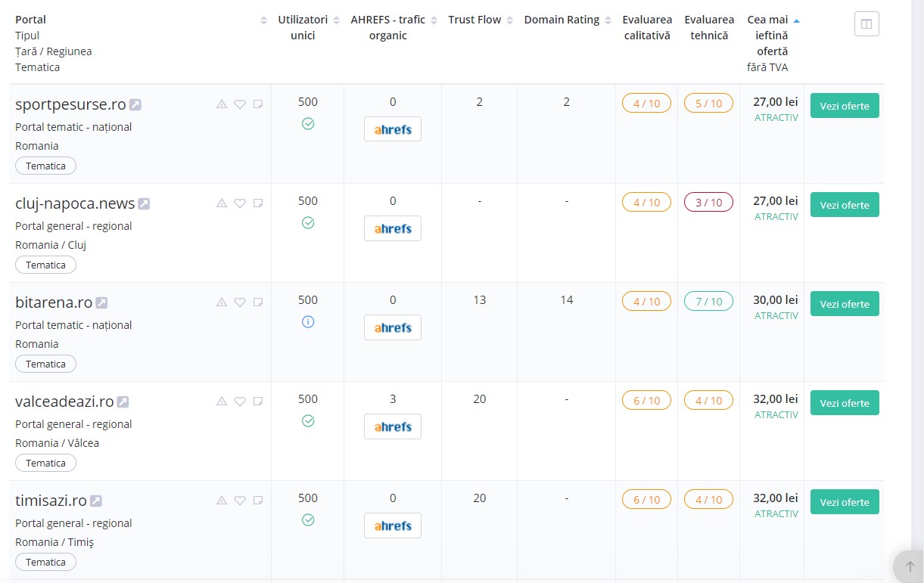Sort by Utilizatori unici column
The width and height of the screenshot is (924, 583).
[x=337, y=20]
